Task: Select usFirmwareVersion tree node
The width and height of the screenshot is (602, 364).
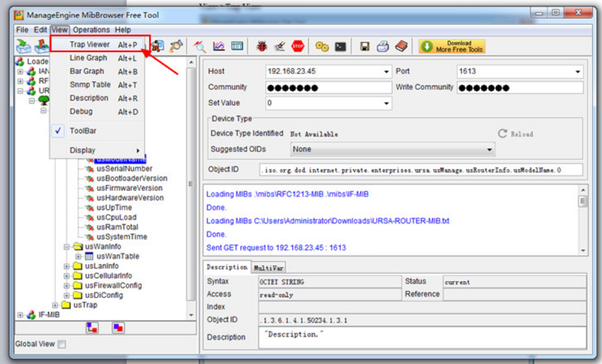Action: click(129, 188)
